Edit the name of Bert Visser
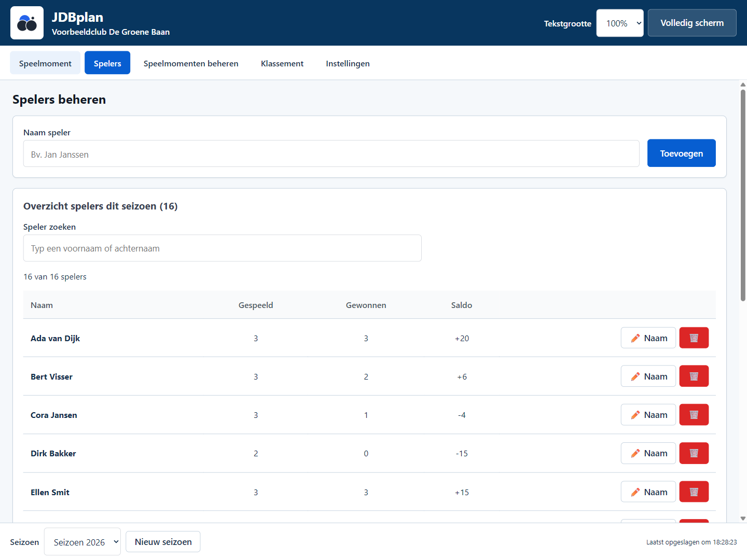747x560 pixels. [648, 376]
